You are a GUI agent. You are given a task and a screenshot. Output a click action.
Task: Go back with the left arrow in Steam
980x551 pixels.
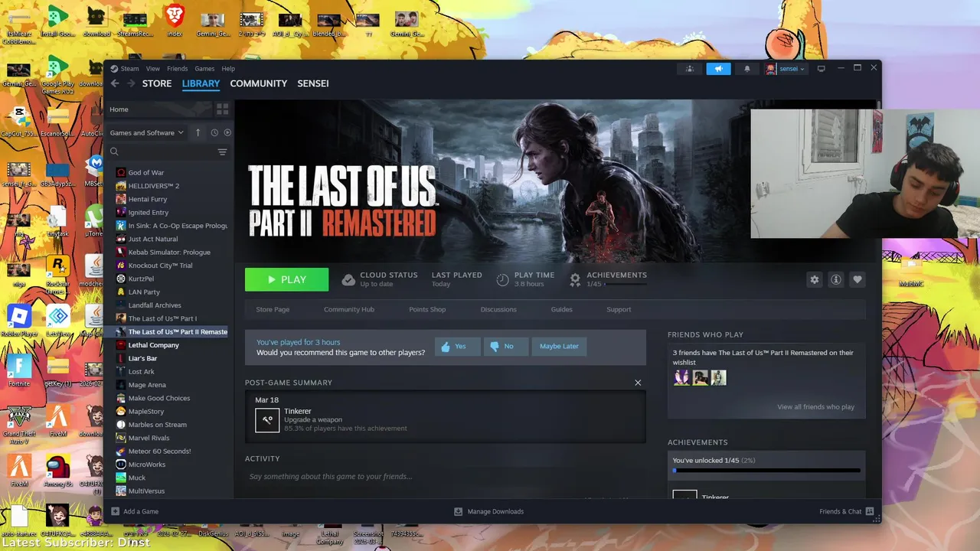tap(115, 83)
